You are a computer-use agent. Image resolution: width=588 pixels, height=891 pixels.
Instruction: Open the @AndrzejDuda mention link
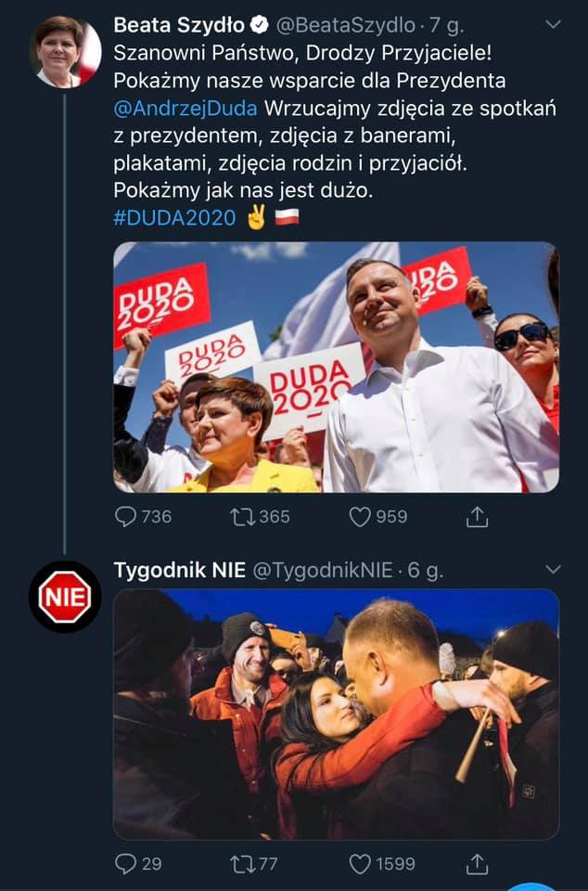tap(185, 108)
